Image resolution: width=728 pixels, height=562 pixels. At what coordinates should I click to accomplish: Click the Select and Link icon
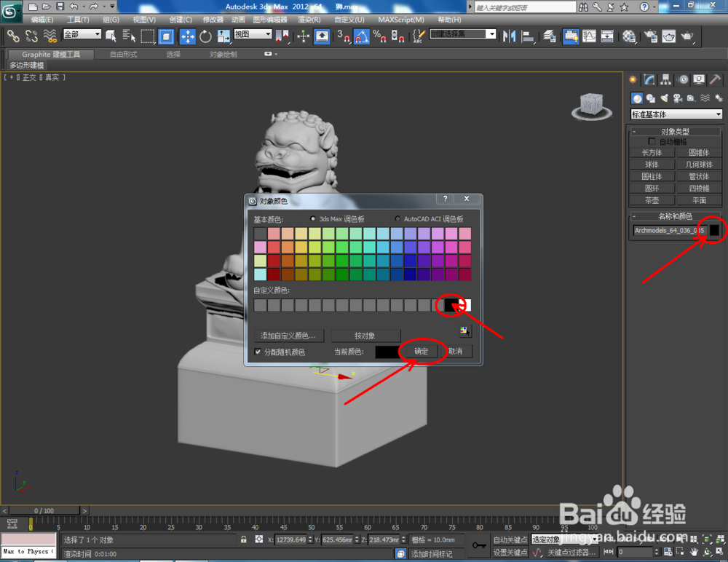(13, 36)
